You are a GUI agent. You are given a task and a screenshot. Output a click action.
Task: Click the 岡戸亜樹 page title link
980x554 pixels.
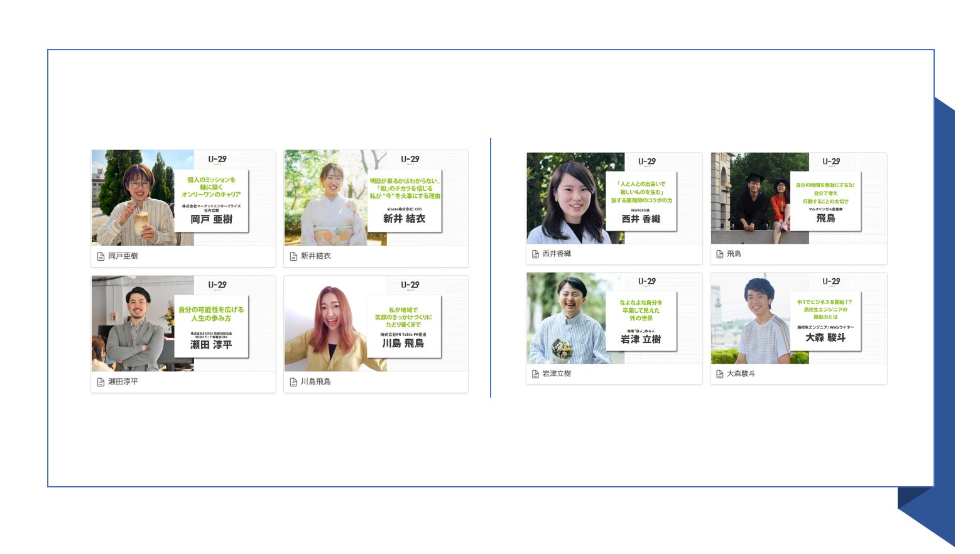pyautogui.click(x=123, y=256)
